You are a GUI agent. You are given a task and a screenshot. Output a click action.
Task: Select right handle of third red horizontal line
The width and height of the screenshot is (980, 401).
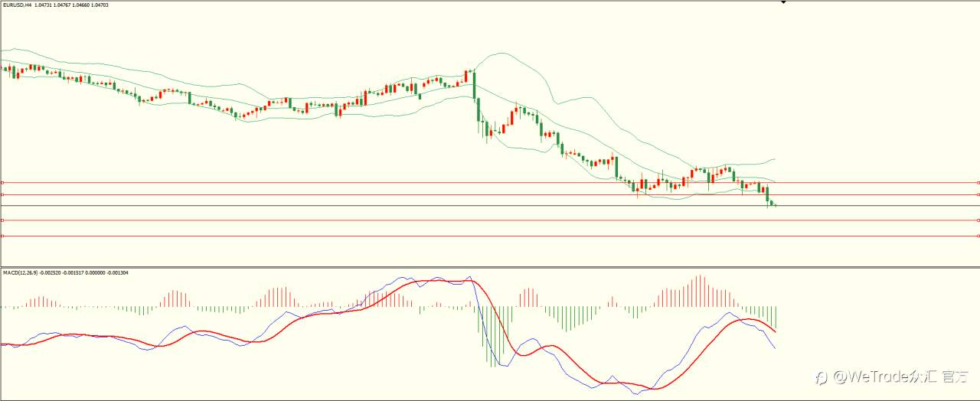pyautogui.click(x=978, y=220)
